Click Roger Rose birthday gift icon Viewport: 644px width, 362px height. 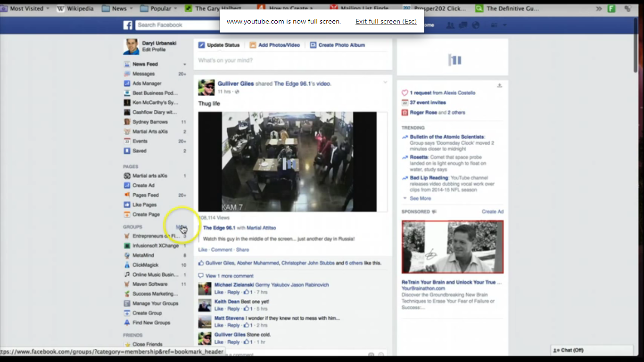point(405,113)
